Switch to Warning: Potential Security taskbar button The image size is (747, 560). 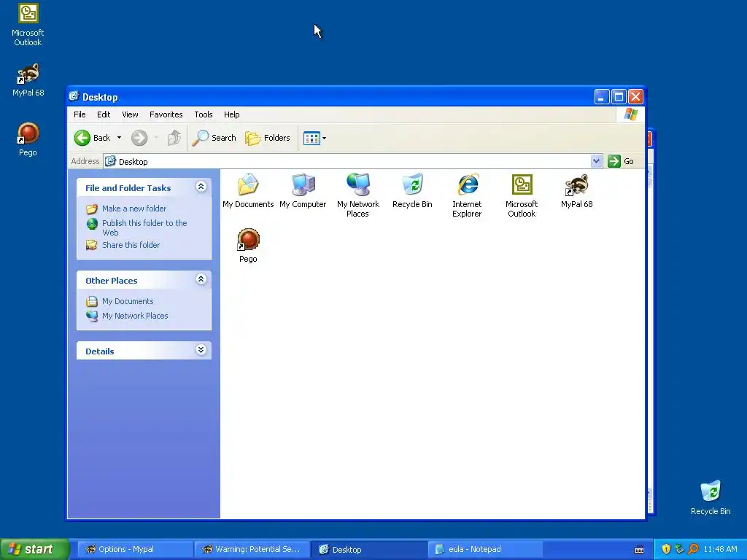[x=252, y=550]
